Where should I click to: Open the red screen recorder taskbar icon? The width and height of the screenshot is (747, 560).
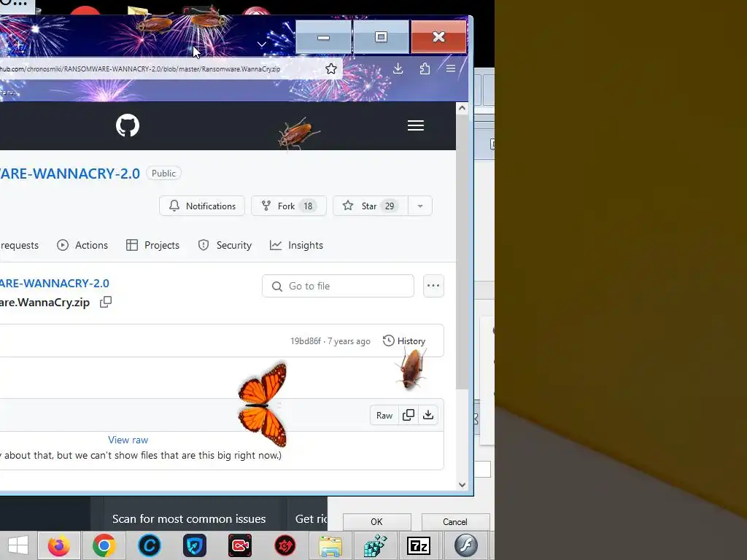point(239,545)
